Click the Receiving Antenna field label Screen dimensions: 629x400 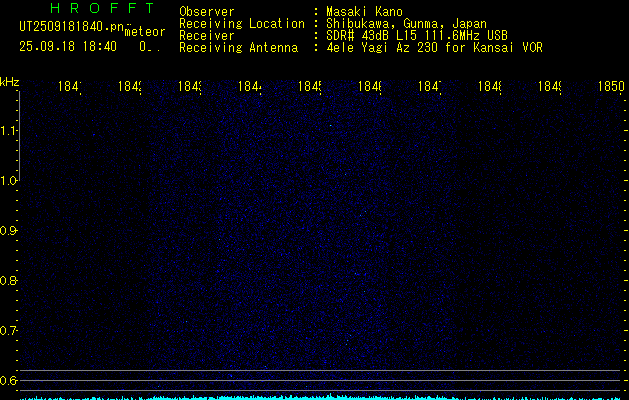coord(239,47)
